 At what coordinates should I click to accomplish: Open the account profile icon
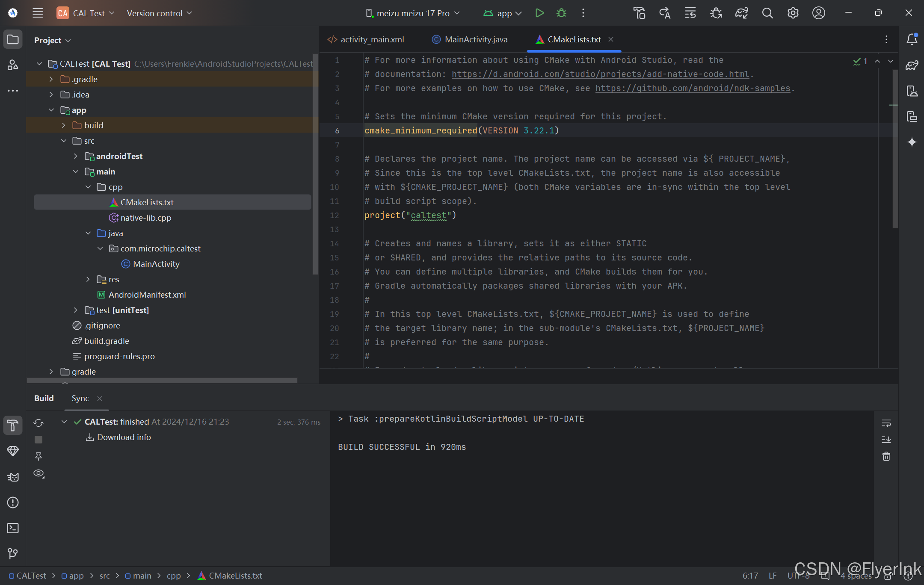tap(818, 13)
